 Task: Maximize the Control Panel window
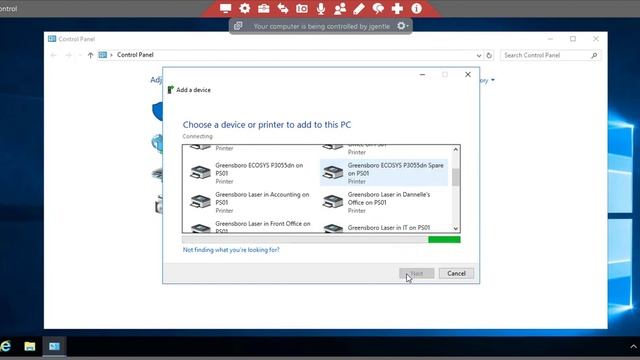pos(573,39)
